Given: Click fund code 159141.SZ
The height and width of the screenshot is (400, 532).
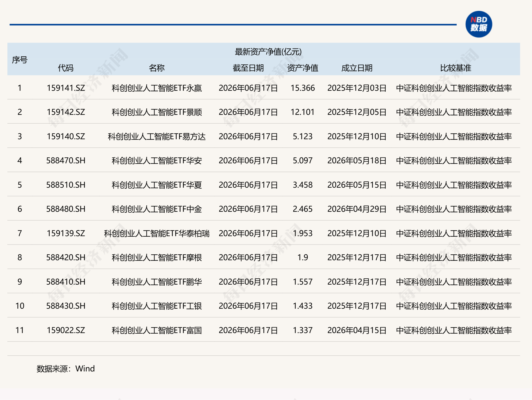Looking at the screenshot, I should point(66,88).
